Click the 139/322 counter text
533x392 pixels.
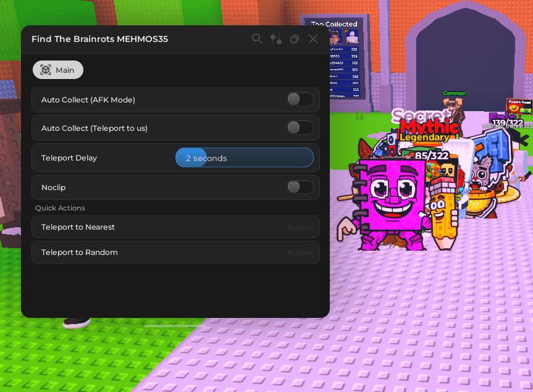(x=508, y=122)
